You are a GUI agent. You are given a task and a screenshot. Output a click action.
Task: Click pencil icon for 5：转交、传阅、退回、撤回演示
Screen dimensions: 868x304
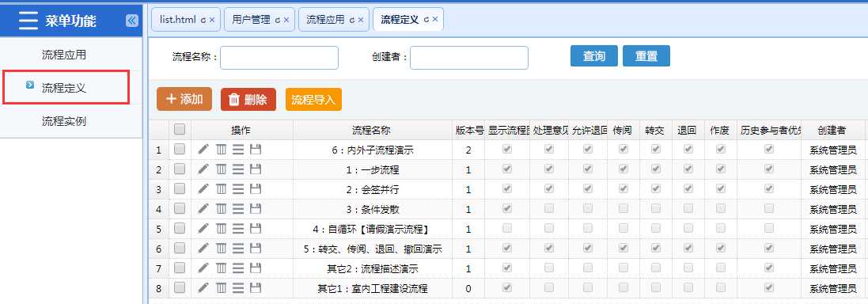pyautogui.click(x=203, y=248)
